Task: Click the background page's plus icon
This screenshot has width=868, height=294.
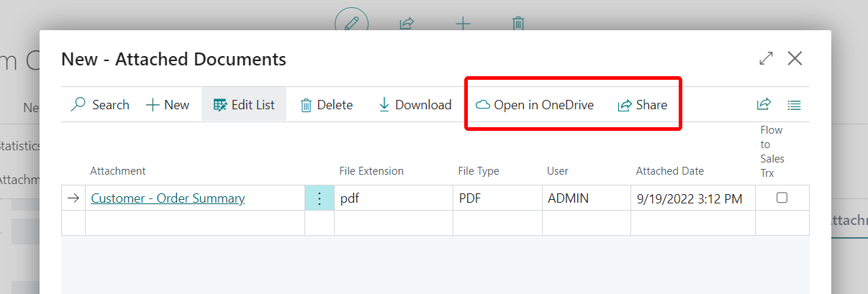Action: point(463,23)
